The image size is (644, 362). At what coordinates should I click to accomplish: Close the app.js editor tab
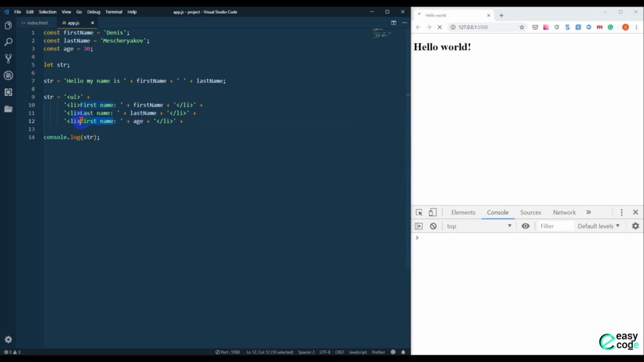point(92,23)
